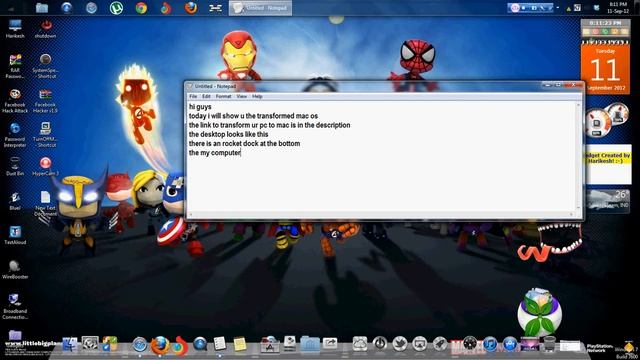Open the iTunes music icon in dock
The image size is (640, 360).
click(x=490, y=344)
